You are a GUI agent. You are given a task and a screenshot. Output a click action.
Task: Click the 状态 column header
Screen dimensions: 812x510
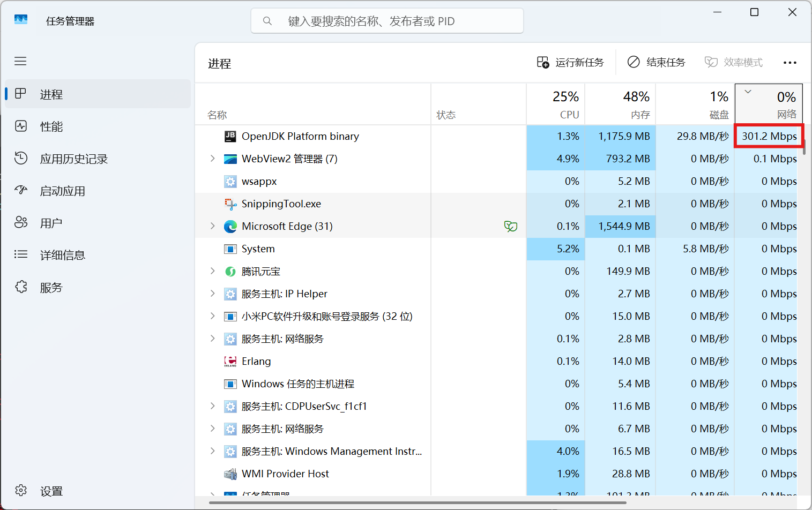(479, 104)
